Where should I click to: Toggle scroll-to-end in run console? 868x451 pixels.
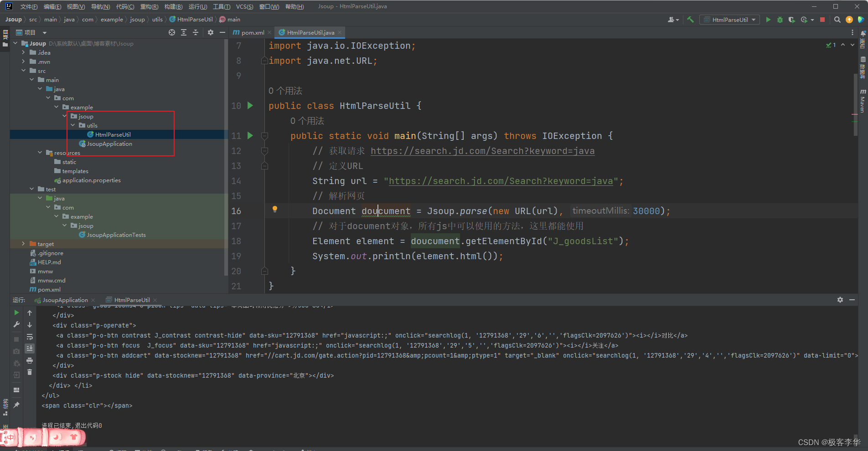click(30, 348)
